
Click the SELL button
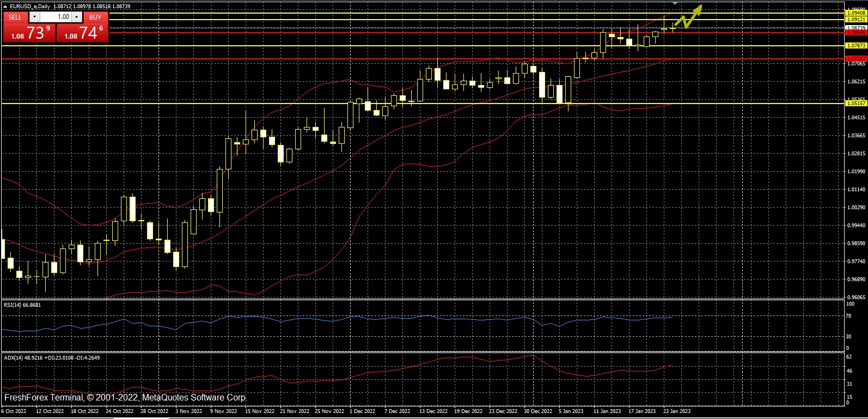coord(15,17)
